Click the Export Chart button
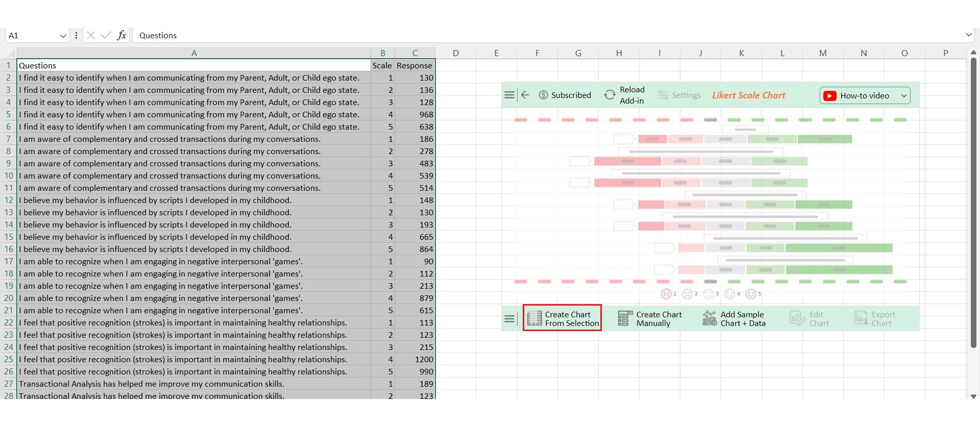 point(875,319)
